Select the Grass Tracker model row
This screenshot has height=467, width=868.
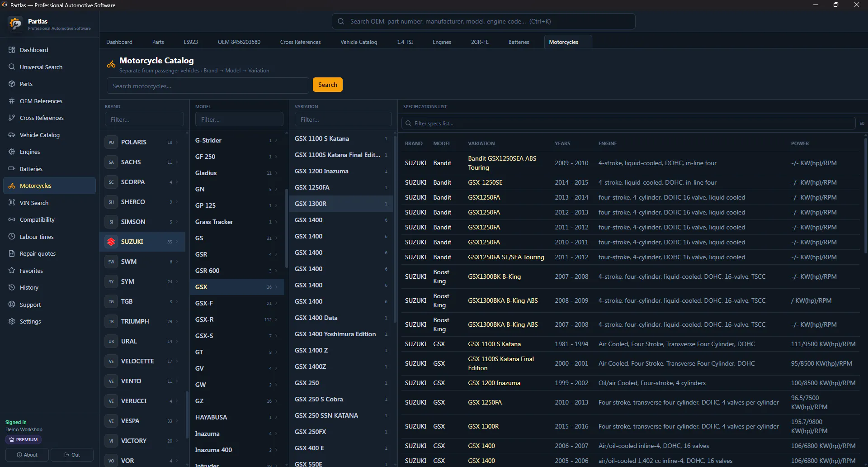[237, 222]
